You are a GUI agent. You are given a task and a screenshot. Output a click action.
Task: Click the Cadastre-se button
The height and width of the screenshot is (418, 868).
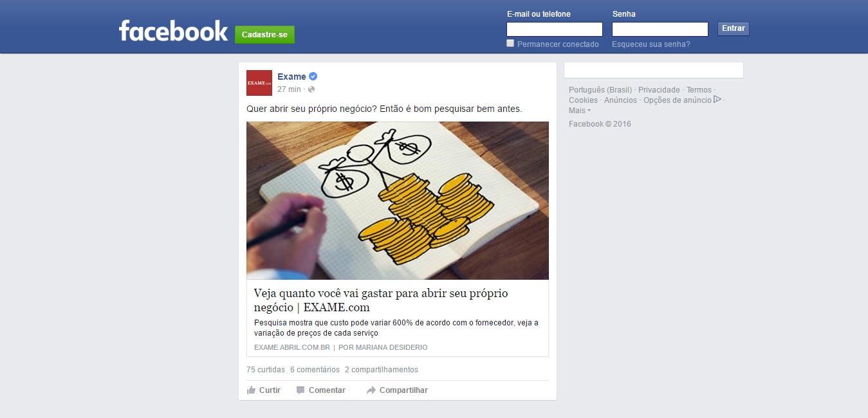coord(264,35)
